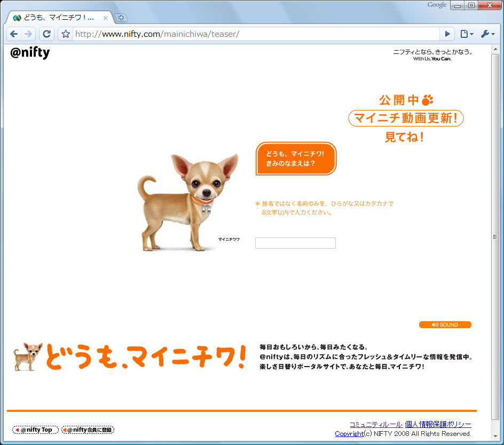Click the @nifty logo at top left
The width and height of the screenshot is (504, 445).
[x=30, y=52]
